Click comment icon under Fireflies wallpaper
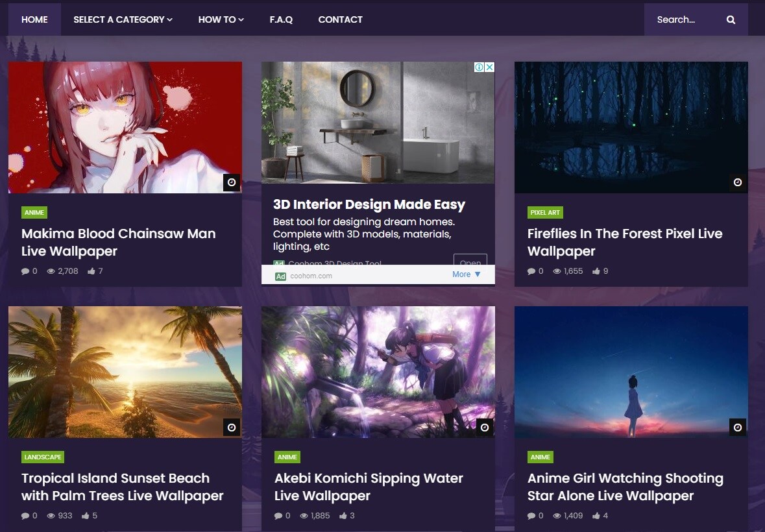Image resolution: width=765 pixels, height=532 pixels. pos(531,271)
